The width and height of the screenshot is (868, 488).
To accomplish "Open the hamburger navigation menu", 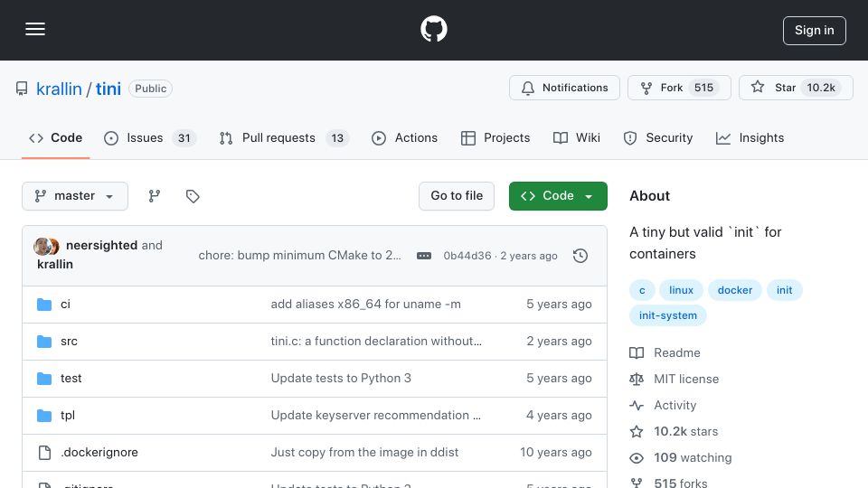I will coord(35,29).
